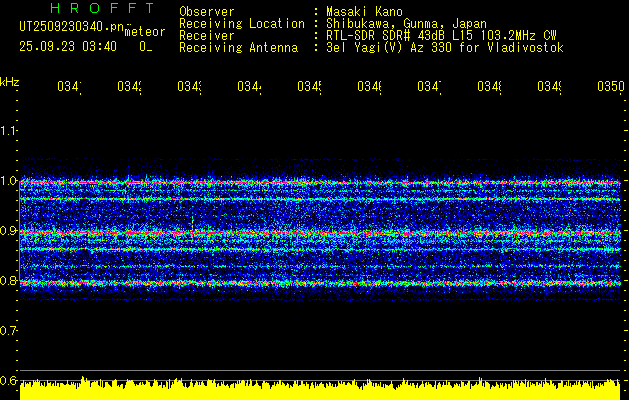The height and width of the screenshot is (400, 629).
Task: Click the 1.0 kHz axis tick label
Action: coord(10,181)
